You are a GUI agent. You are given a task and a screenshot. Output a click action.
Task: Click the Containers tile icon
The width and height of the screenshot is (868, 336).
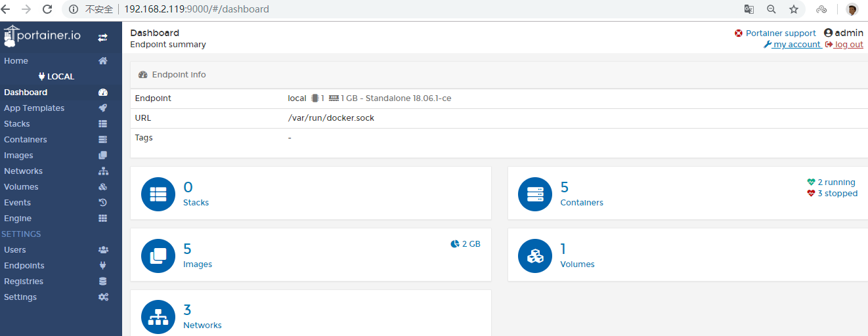535,194
